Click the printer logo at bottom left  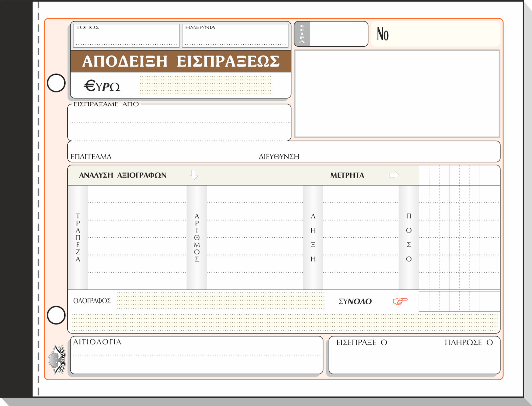pos(57,359)
